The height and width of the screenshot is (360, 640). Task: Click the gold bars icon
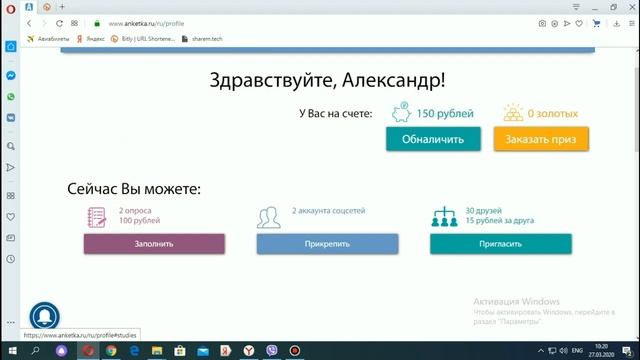513,112
